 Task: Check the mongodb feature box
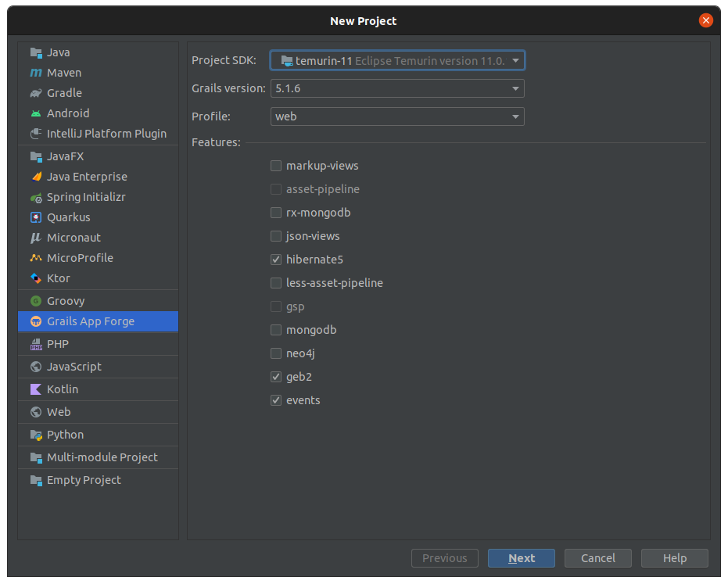click(x=276, y=330)
